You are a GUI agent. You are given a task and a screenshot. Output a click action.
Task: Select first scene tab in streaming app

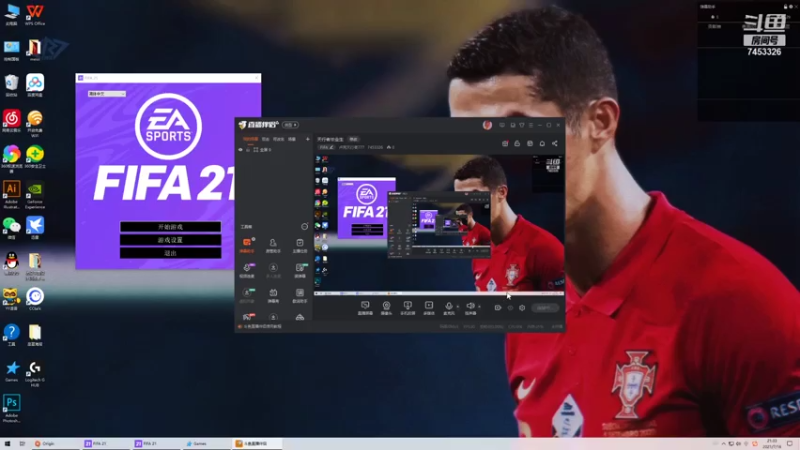click(x=250, y=139)
